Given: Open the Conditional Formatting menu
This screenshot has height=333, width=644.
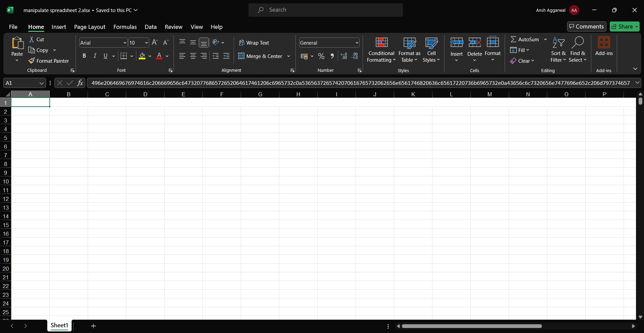Looking at the screenshot, I should click(381, 50).
